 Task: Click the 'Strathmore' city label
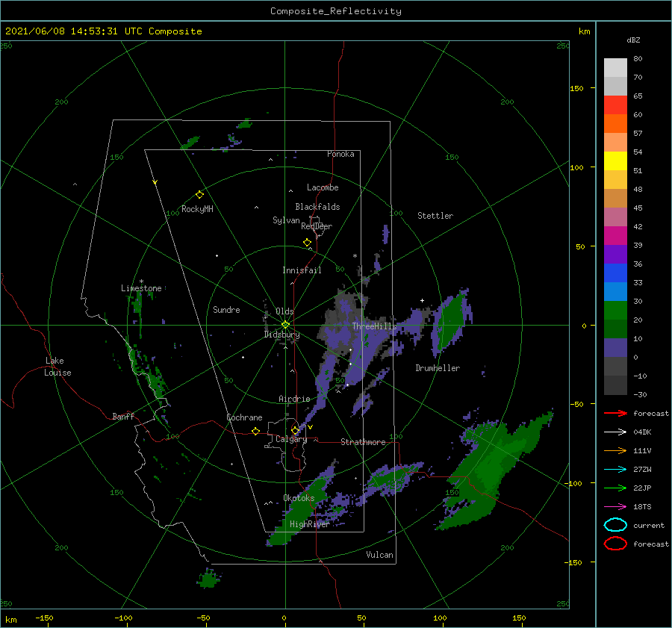tap(363, 442)
